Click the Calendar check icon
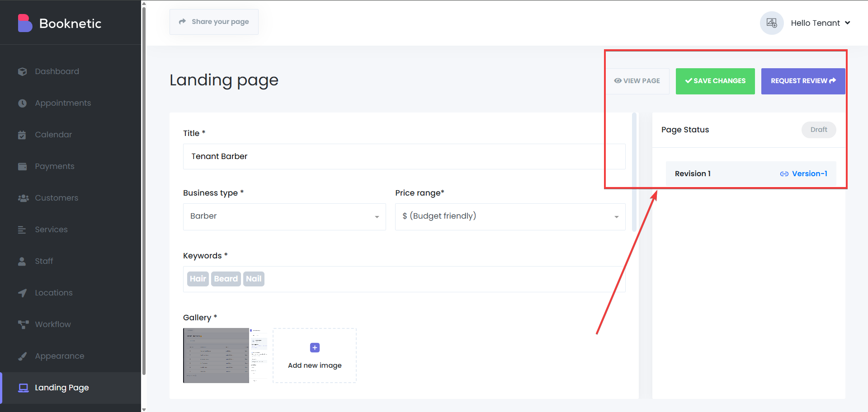 [x=22, y=135]
